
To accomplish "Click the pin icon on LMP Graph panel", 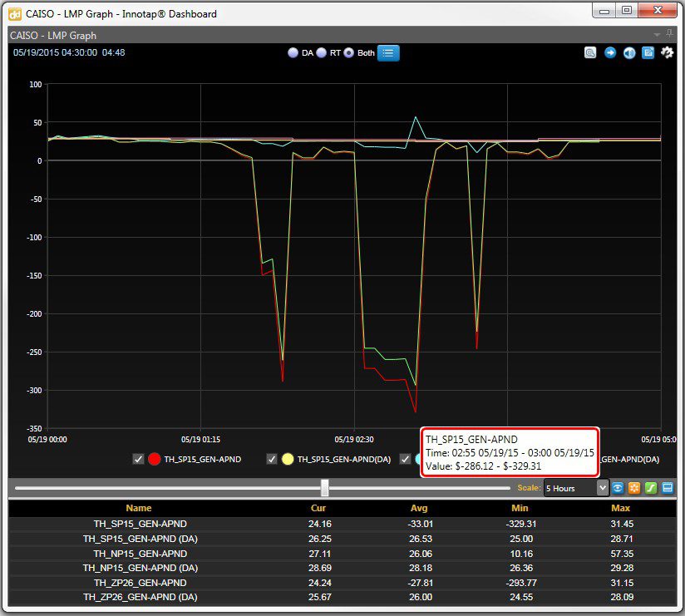I will 669,34.
